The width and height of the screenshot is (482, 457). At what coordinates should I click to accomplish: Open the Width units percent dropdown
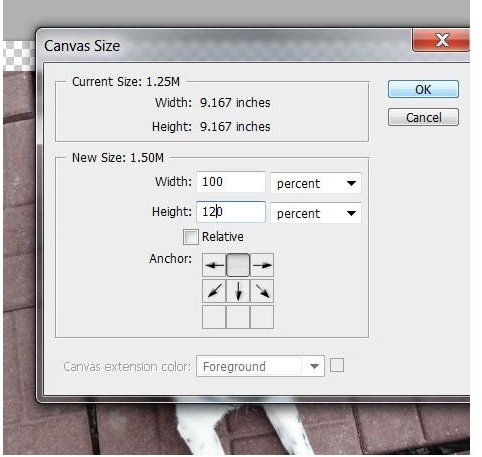pos(316,183)
